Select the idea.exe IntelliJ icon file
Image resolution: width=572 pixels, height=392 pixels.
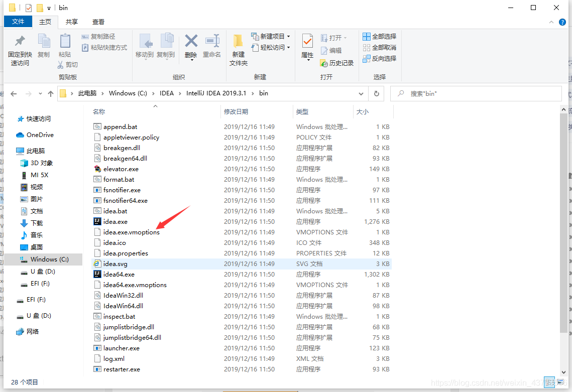coord(97,221)
